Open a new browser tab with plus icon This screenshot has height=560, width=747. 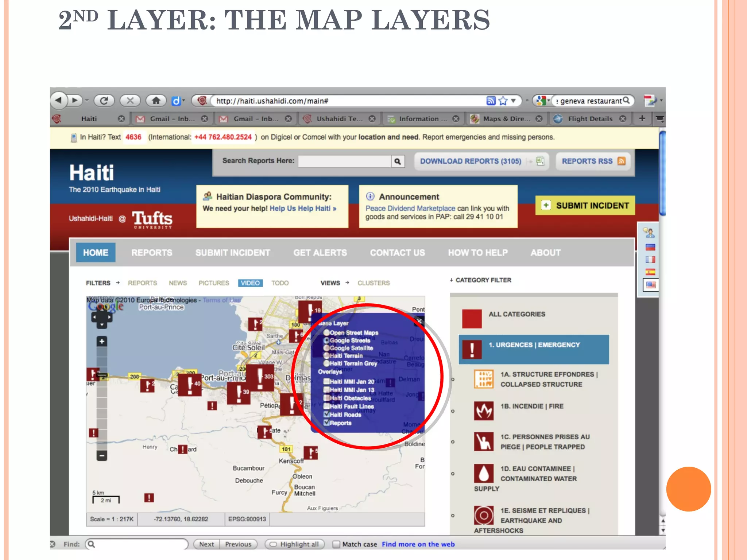click(642, 118)
